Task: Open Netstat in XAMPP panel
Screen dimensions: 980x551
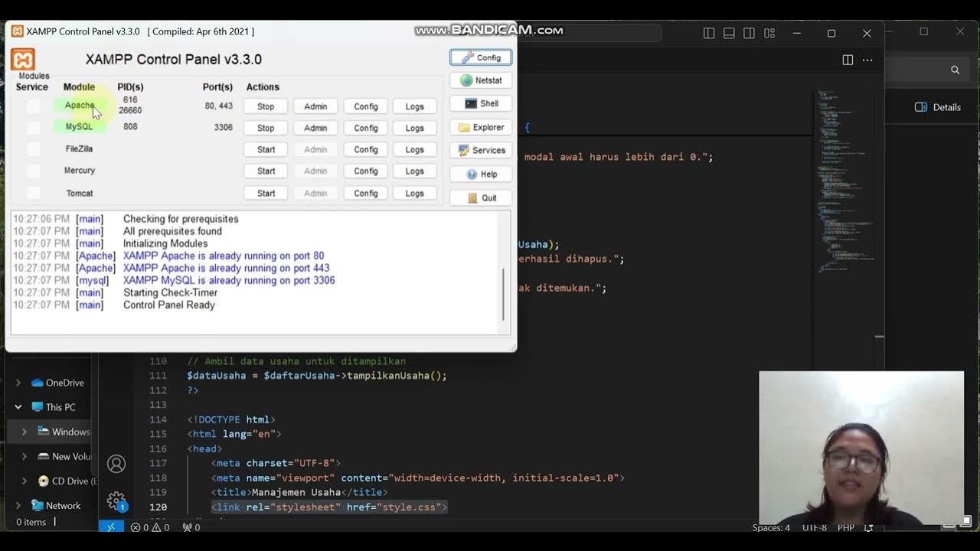Action: 481,80
